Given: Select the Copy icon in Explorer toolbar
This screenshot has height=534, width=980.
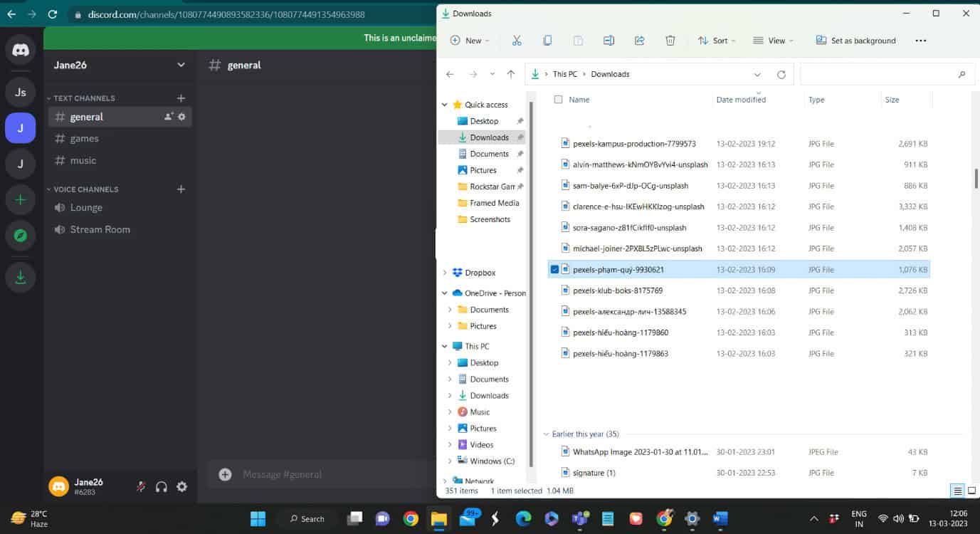Looking at the screenshot, I should click(x=547, y=41).
